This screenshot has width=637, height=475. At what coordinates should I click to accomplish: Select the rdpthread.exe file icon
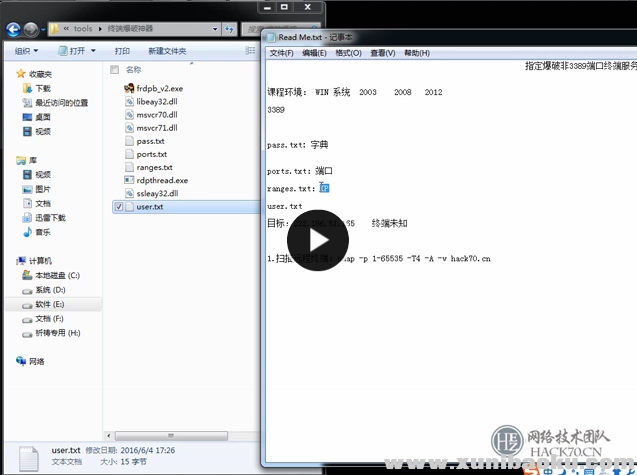click(x=129, y=180)
